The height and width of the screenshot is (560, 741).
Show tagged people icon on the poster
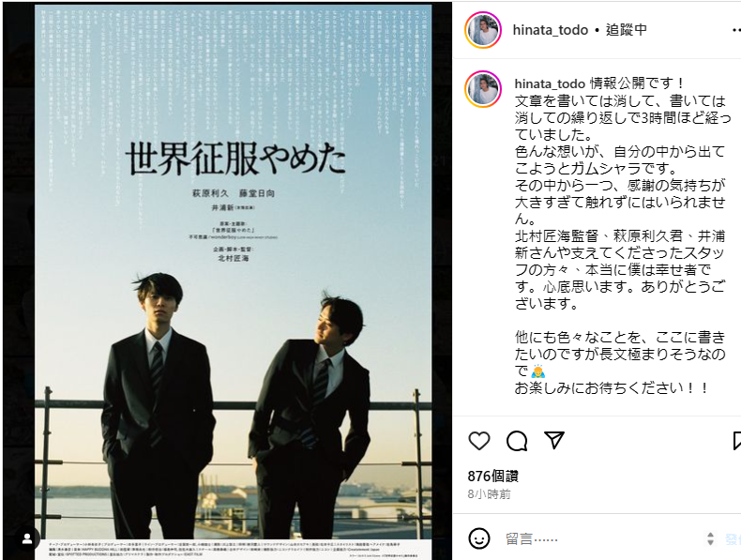point(27,538)
